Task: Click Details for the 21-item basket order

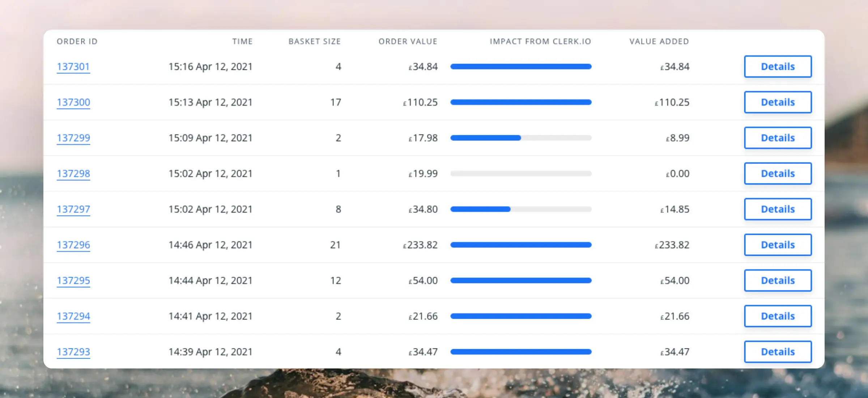Action: coord(778,245)
